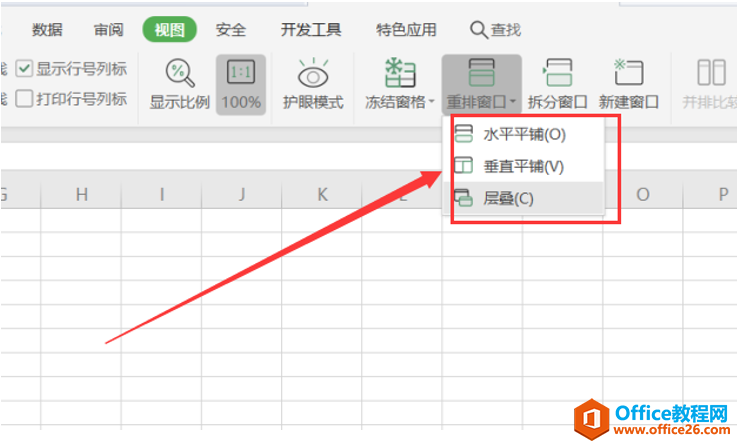This screenshot has width=737, height=447.
Task: Choose 垂直平铺(V) menu entry
Action: click(524, 166)
